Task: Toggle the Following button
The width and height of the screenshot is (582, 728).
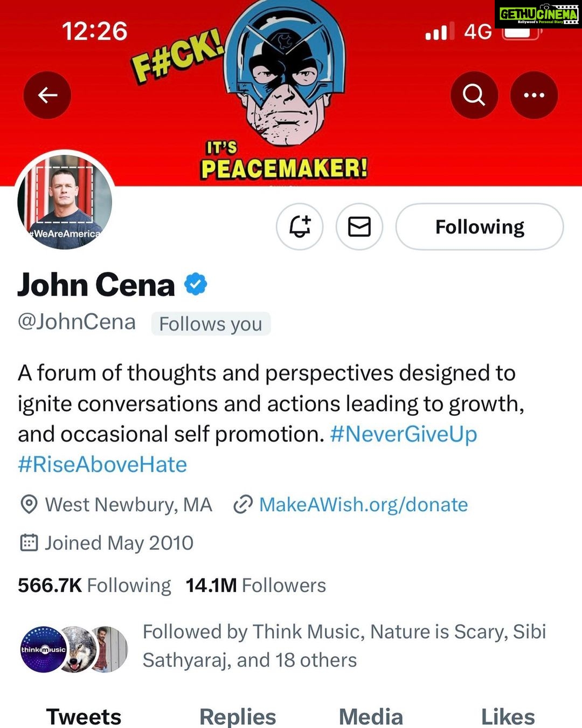Action: 479,226
